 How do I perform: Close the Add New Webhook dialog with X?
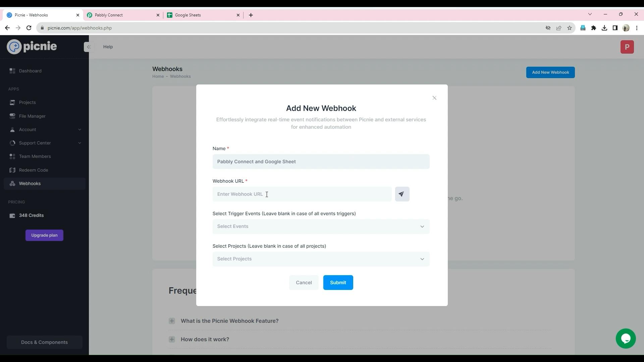[x=434, y=98]
